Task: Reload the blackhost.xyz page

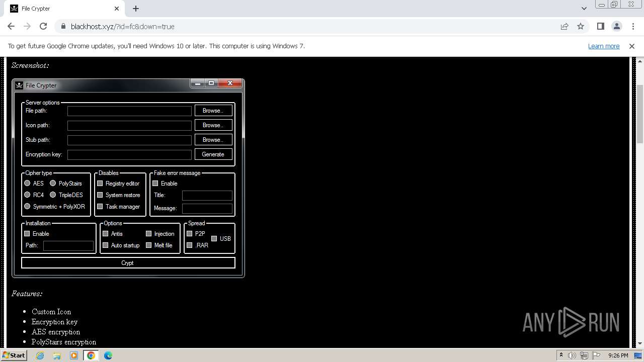Action: (x=43, y=26)
